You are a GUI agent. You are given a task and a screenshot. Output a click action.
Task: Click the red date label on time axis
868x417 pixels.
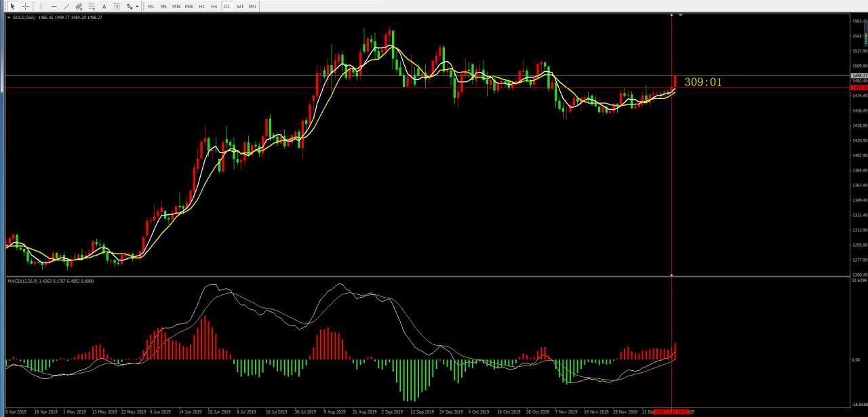671,412
